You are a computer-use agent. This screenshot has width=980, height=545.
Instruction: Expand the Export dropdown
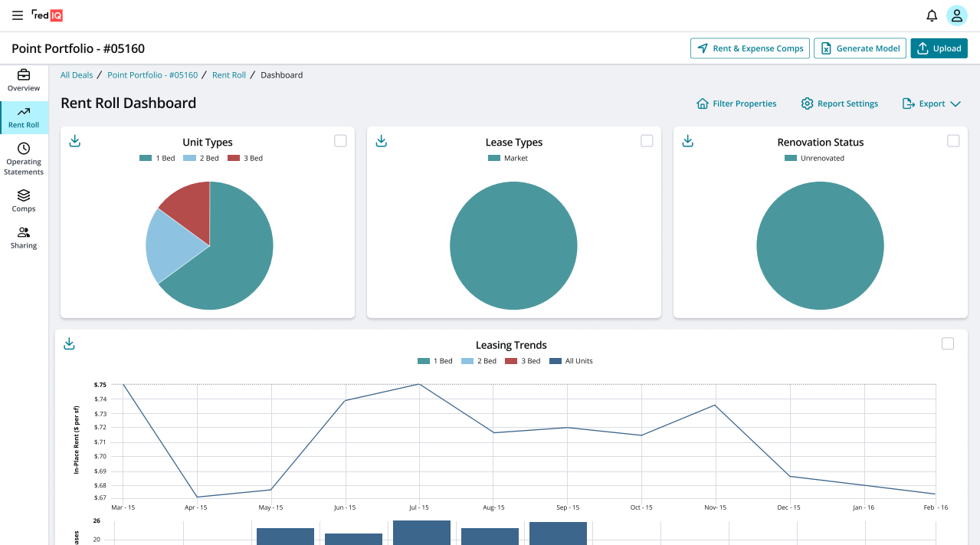[x=931, y=103]
